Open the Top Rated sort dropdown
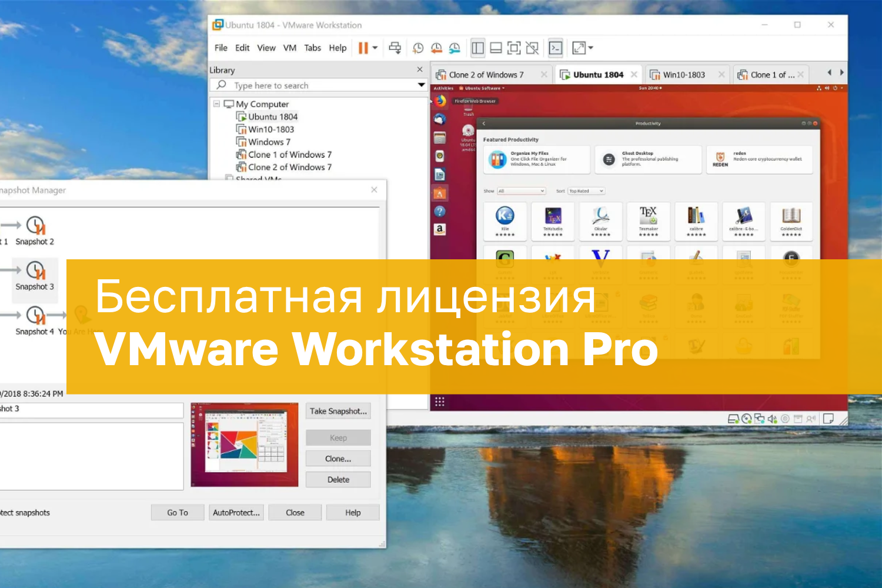 coord(586,191)
